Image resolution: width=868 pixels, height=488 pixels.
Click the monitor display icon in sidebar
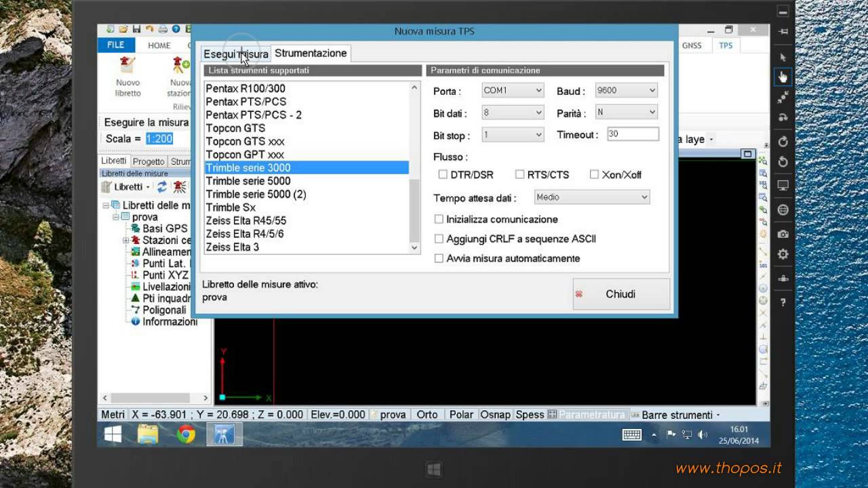click(783, 185)
